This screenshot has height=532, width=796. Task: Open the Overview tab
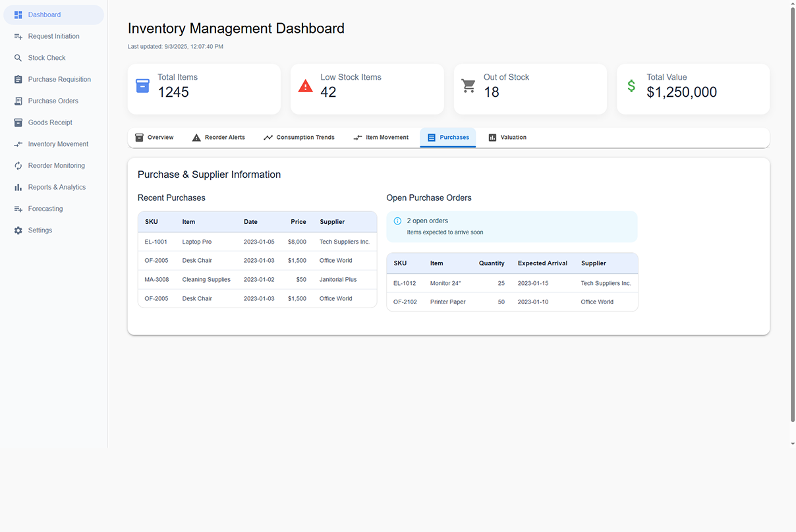(x=154, y=138)
